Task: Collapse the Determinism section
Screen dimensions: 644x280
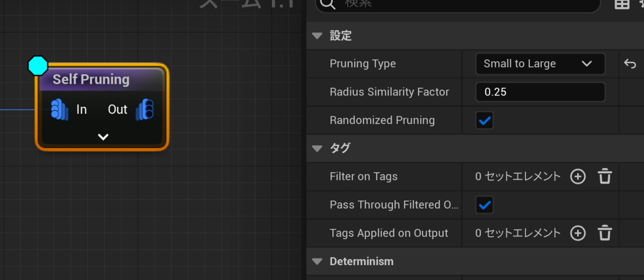Action: click(x=317, y=262)
